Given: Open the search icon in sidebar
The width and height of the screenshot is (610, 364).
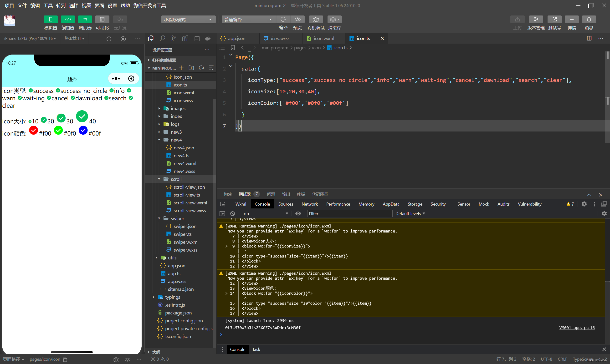Looking at the screenshot, I should (162, 38).
